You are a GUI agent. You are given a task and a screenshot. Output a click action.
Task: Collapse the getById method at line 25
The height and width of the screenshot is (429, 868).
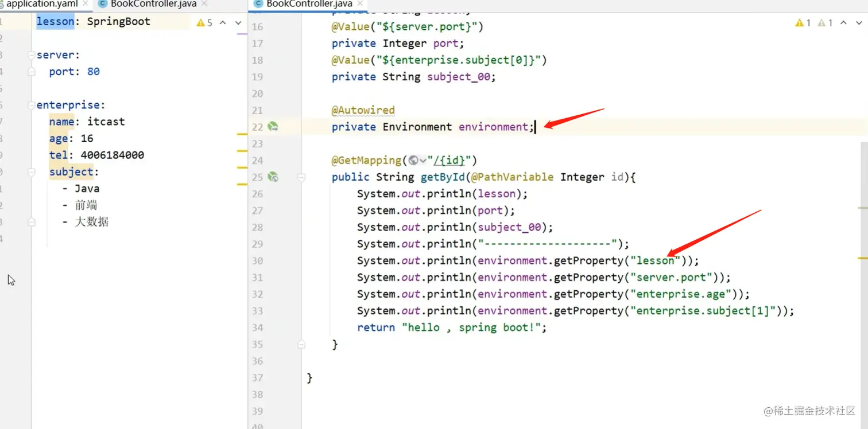click(301, 178)
